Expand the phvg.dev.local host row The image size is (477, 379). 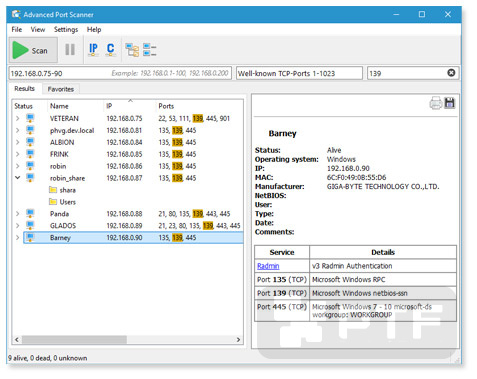click(18, 130)
